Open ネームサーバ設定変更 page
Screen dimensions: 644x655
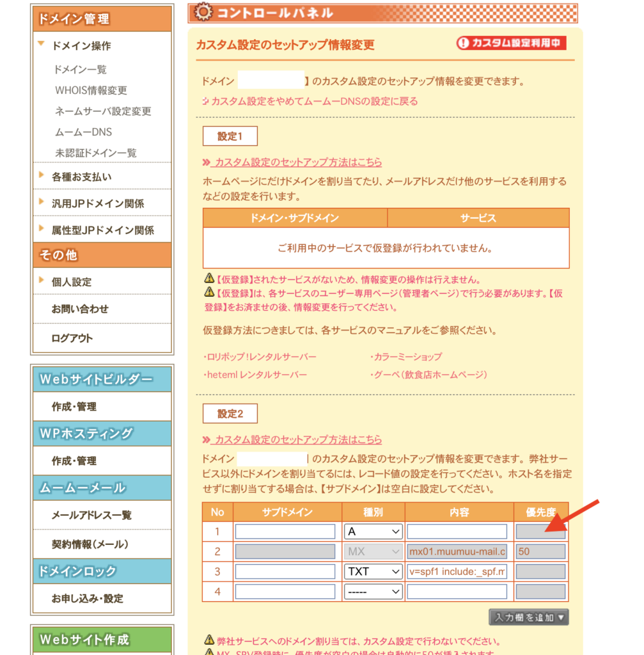coord(103,111)
